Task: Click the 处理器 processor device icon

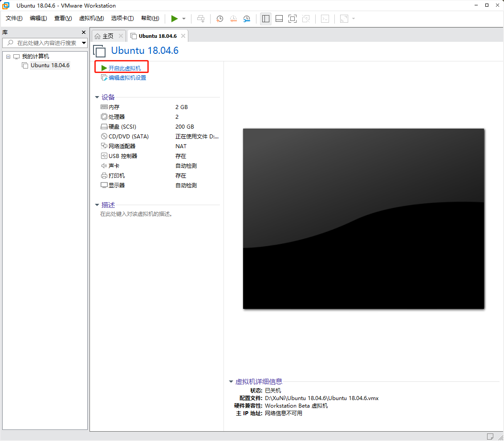Action: (x=104, y=117)
